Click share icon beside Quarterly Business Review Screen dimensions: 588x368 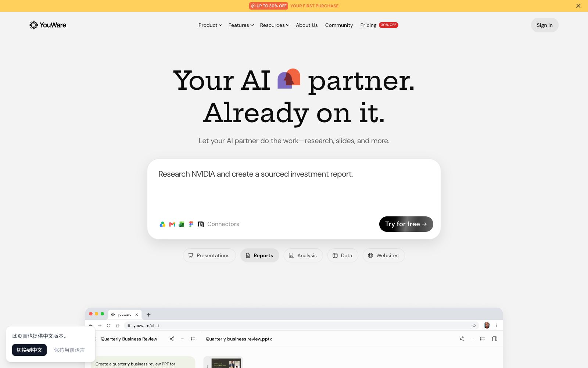click(172, 339)
